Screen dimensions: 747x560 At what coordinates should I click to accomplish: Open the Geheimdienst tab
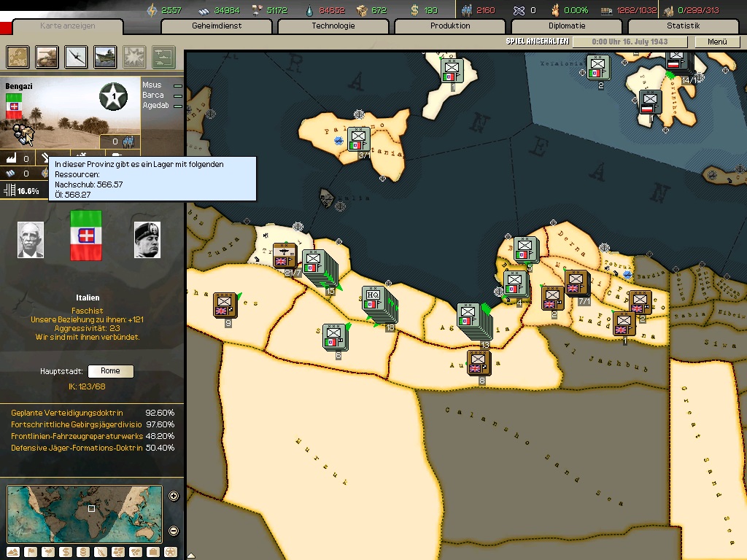[217, 26]
